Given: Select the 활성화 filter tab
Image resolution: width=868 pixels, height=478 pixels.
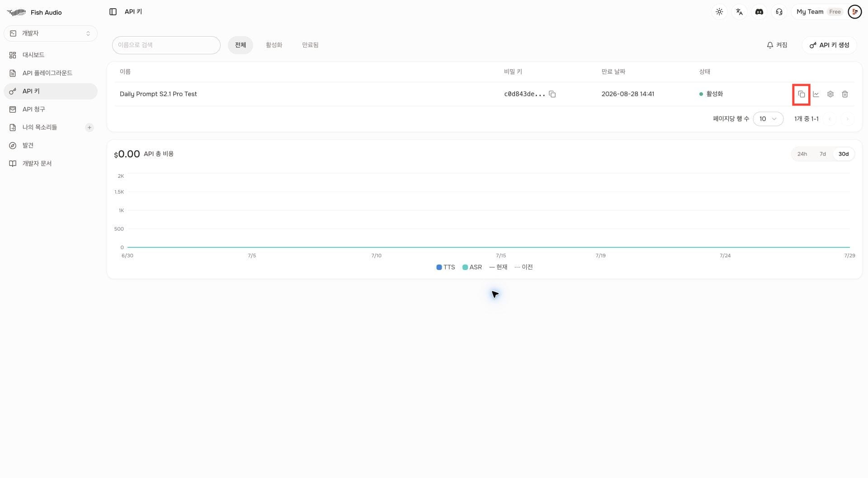Looking at the screenshot, I should [274, 45].
